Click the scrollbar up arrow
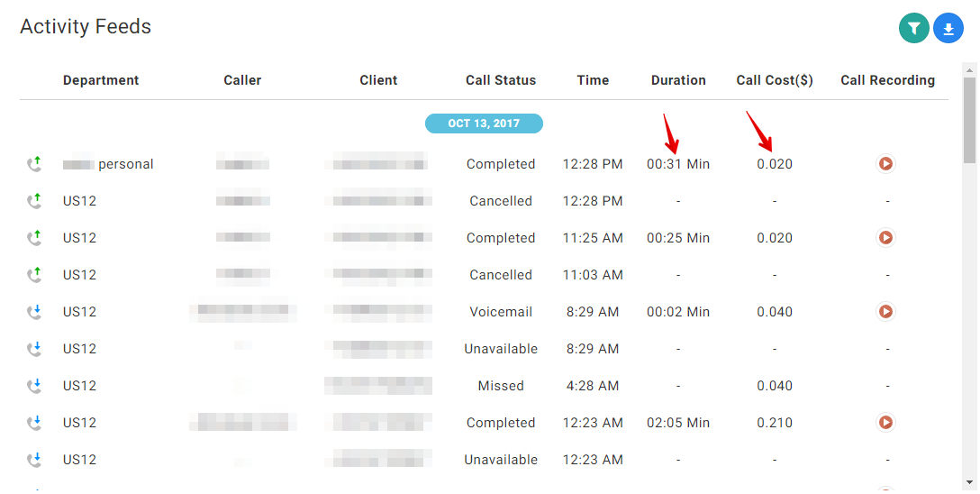The height and width of the screenshot is (494, 980). coord(969,69)
